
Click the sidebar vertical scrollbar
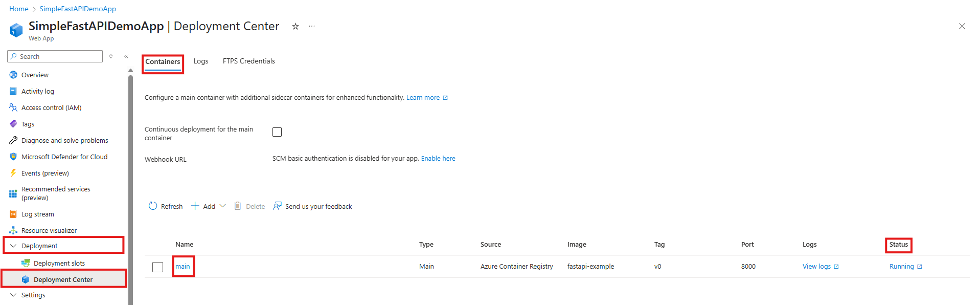[130, 189]
